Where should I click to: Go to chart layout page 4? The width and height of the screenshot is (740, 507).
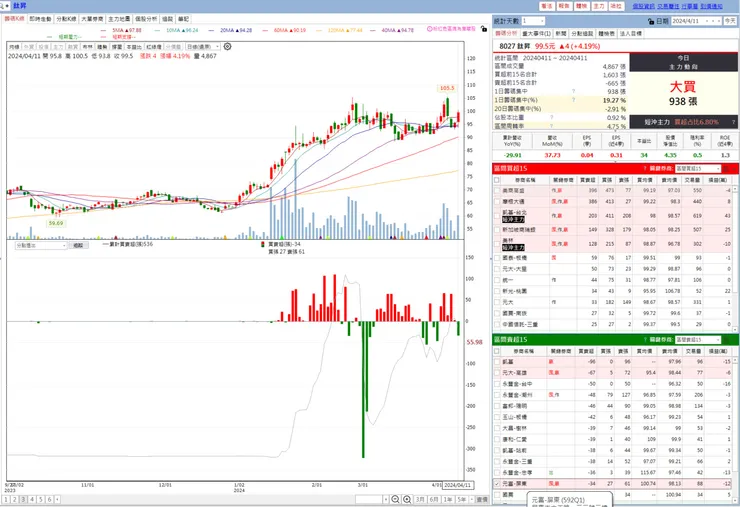[32, 499]
